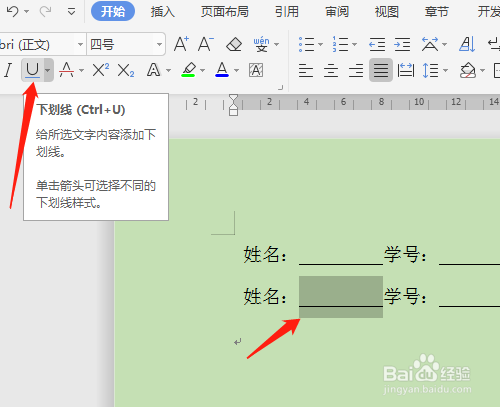
Task: Click the Redo arrow icon
Action: tap(45, 11)
